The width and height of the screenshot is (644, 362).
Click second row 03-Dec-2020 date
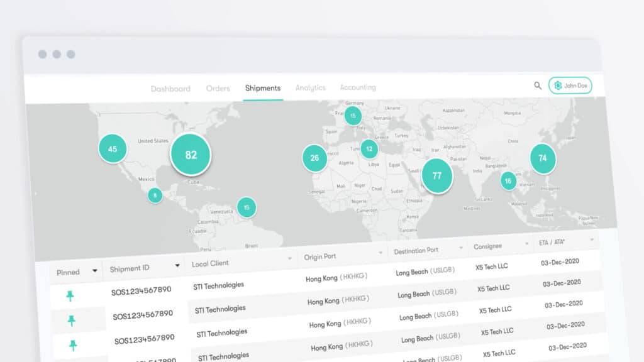pos(562,283)
